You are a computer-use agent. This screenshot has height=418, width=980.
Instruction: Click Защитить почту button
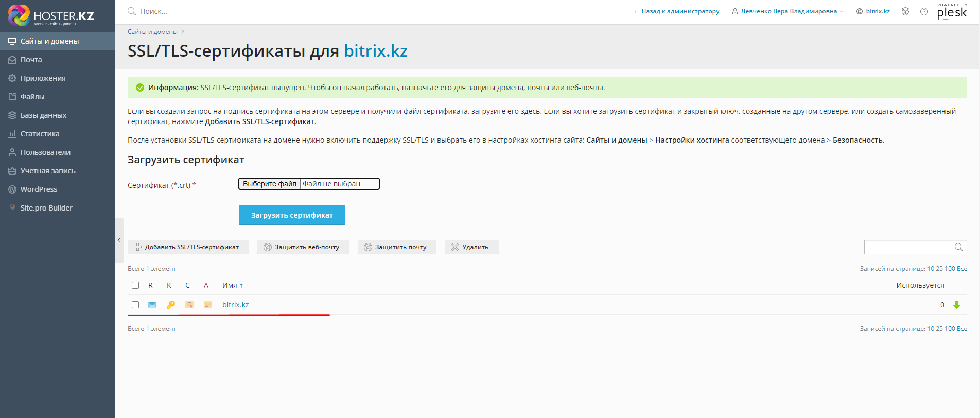point(397,247)
